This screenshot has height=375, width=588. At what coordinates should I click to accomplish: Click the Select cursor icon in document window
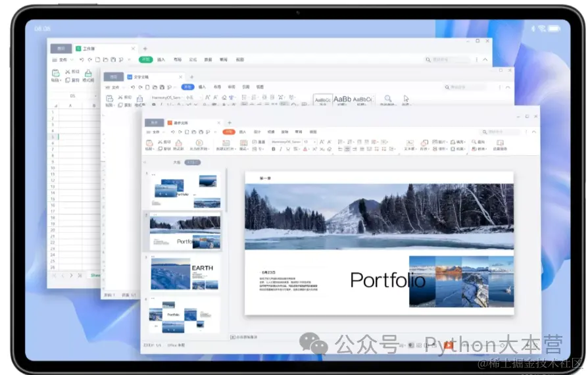(406, 99)
